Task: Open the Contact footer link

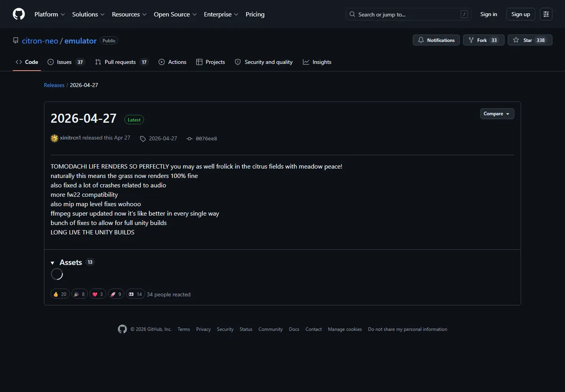Action: coord(314,329)
